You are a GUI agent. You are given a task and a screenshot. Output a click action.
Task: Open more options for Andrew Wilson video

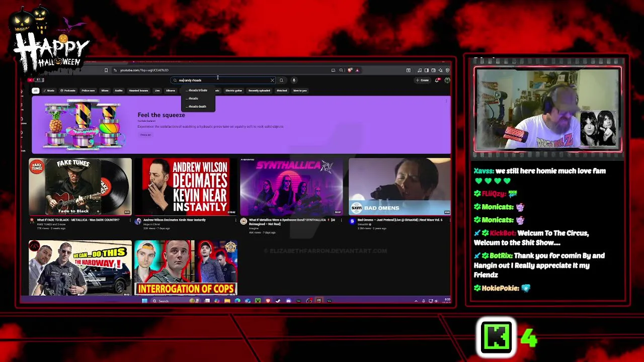(x=235, y=220)
